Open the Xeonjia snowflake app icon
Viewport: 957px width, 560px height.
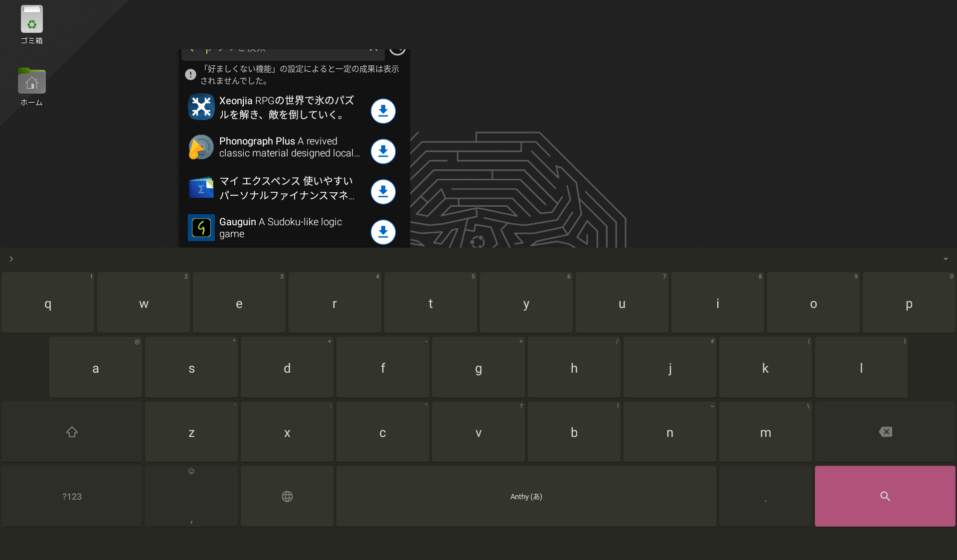(x=201, y=107)
